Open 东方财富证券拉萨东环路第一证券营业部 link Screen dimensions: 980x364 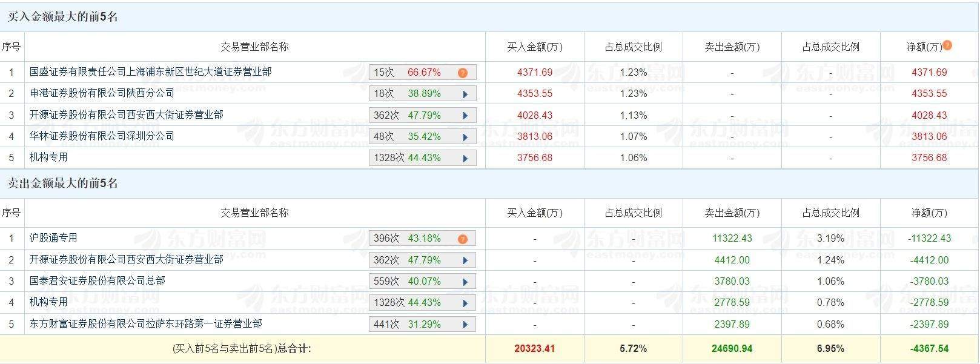(x=145, y=324)
